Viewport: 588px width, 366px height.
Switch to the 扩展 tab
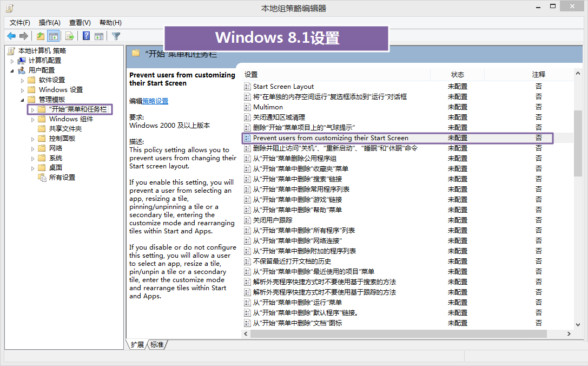(x=137, y=344)
